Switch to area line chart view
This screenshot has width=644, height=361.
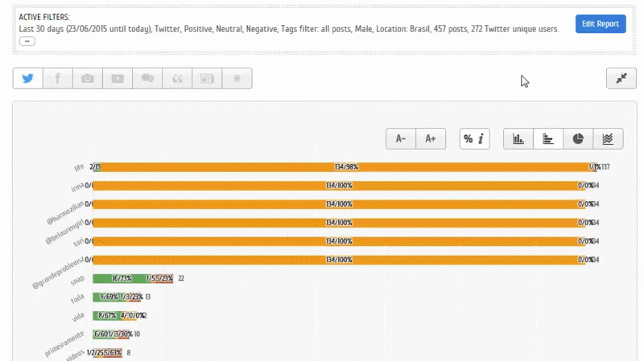pyautogui.click(x=608, y=138)
